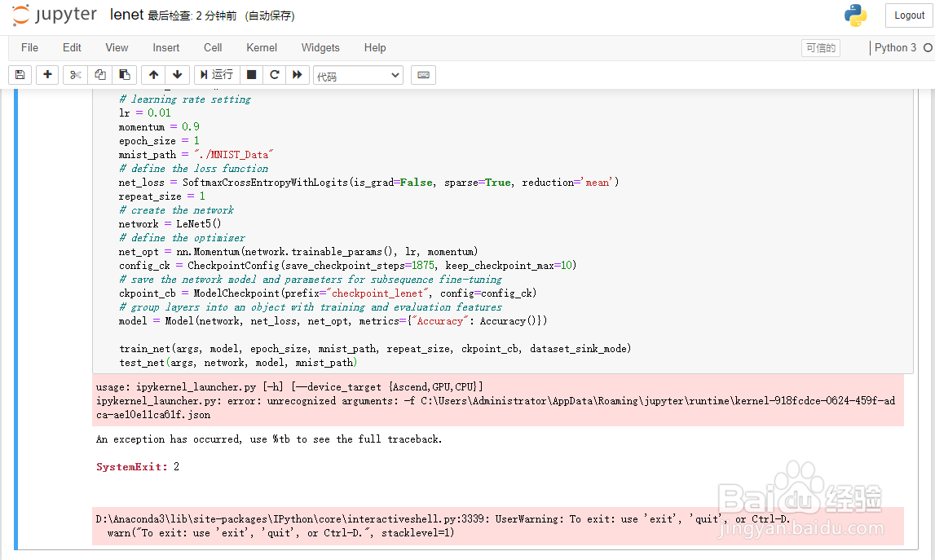Restart kernel and run all icon
Screen dimensions: 935x560
[x=297, y=74]
